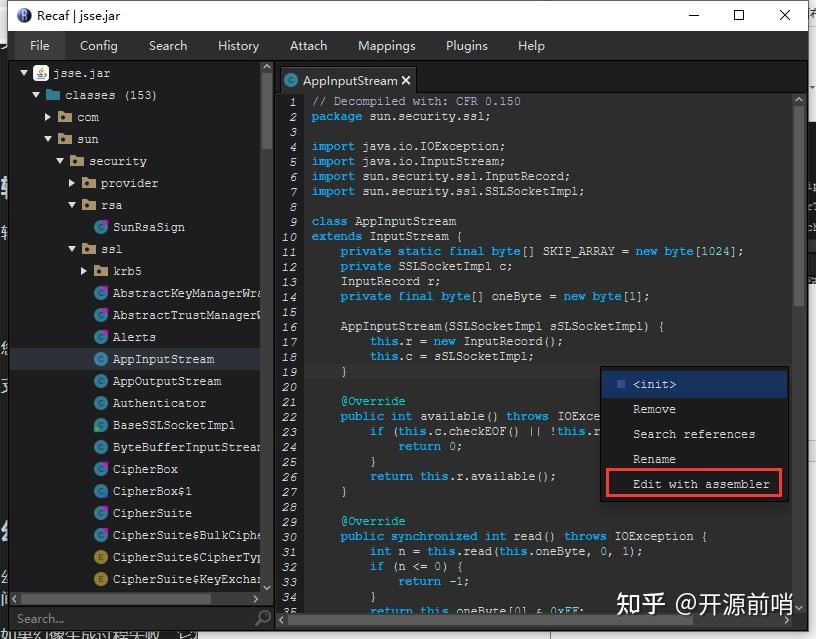Click the sun package folder icon
Screen dimensions: 816x639
tap(65, 138)
